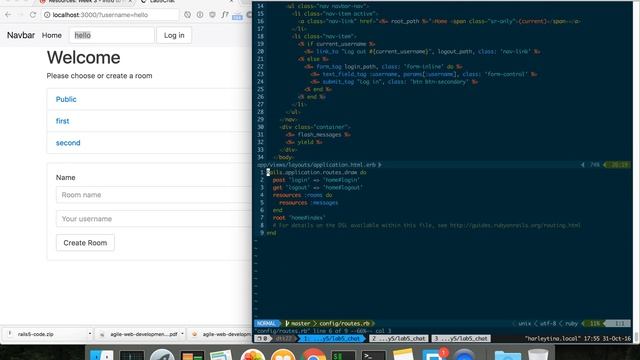Click the Welcome heading

pyautogui.click(x=84, y=58)
